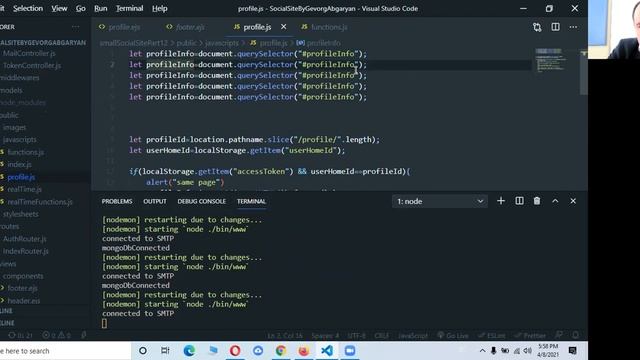Toggle ESLint status item
This screenshot has width=640, height=360.
492,336
